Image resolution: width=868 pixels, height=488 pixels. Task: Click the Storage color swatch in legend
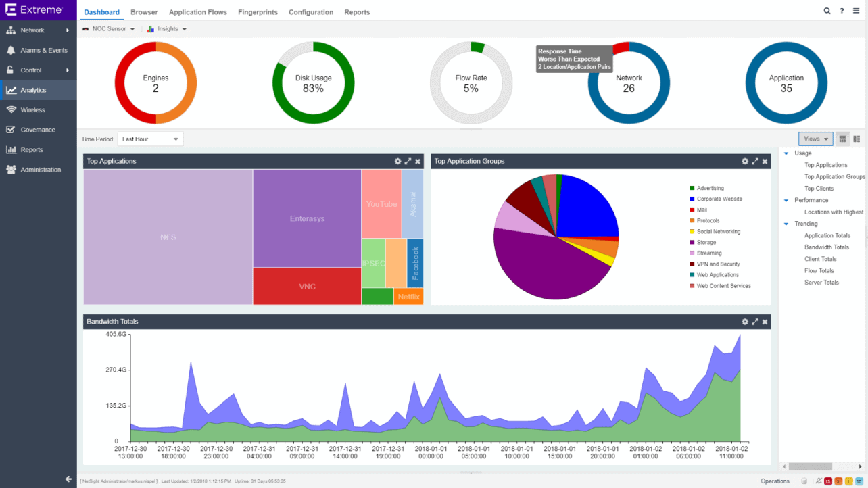[692, 242]
